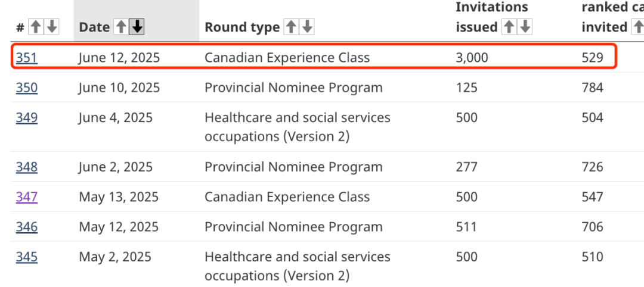Sort # column descending arrow
This screenshot has height=287, width=644.
point(52,27)
